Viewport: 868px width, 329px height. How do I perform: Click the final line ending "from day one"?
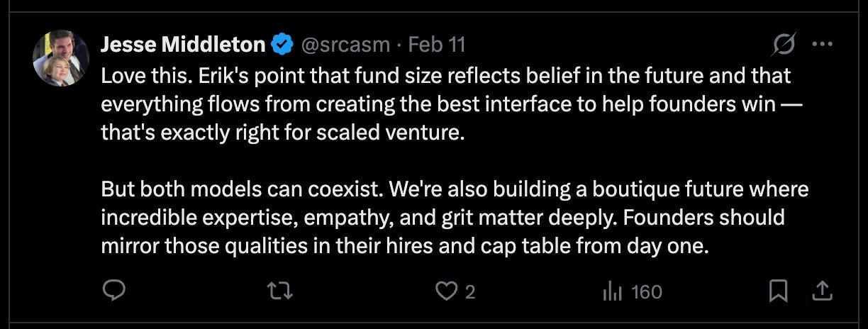(x=405, y=246)
